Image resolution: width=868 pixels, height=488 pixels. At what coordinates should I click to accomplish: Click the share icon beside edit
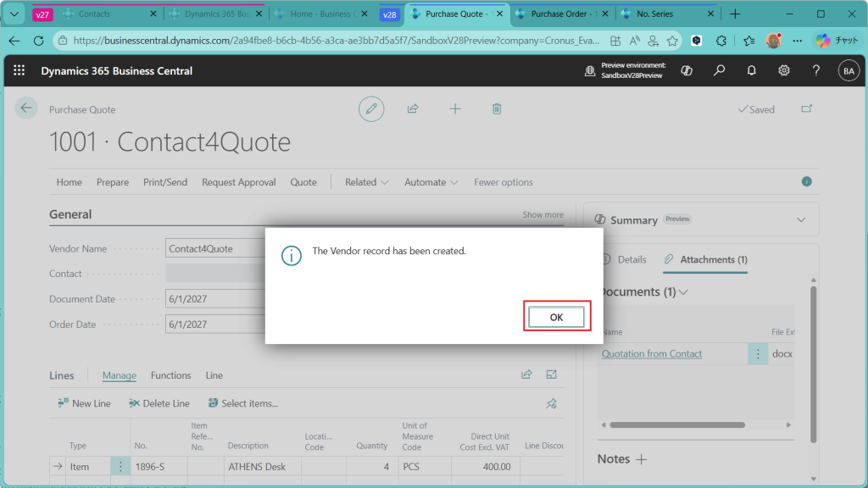[x=413, y=108]
